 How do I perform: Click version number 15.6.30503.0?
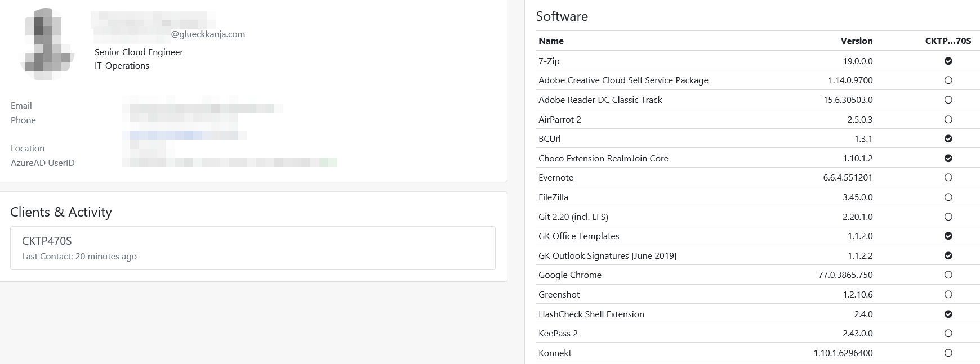click(848, 100)
